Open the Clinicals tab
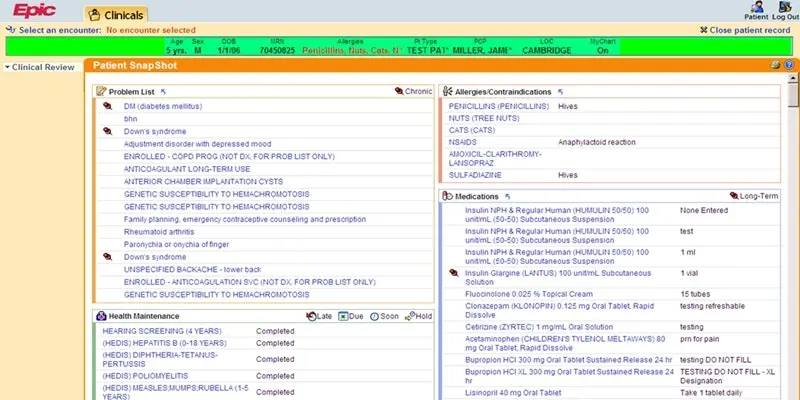 (116, 15)
